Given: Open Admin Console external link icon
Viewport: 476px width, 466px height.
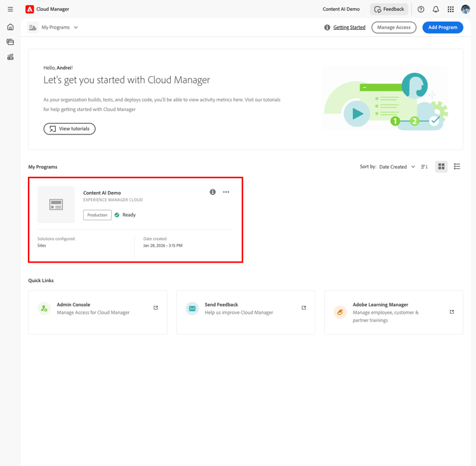Looking at the screenshot, I should tap(155, 307).
